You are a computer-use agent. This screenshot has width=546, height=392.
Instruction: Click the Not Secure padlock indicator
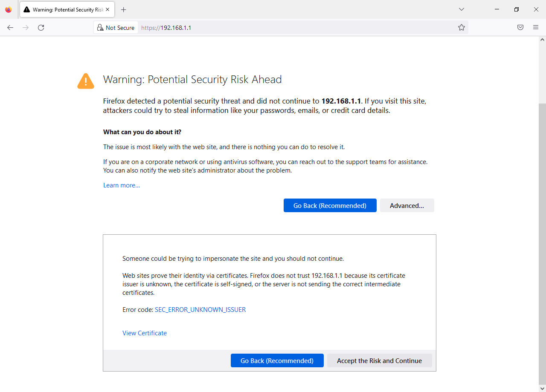(116, 28)
